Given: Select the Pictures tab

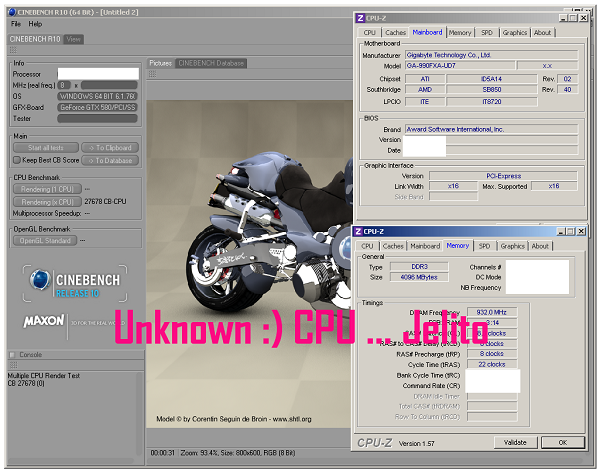Looking at the screenshot, I should pos(160,63).
